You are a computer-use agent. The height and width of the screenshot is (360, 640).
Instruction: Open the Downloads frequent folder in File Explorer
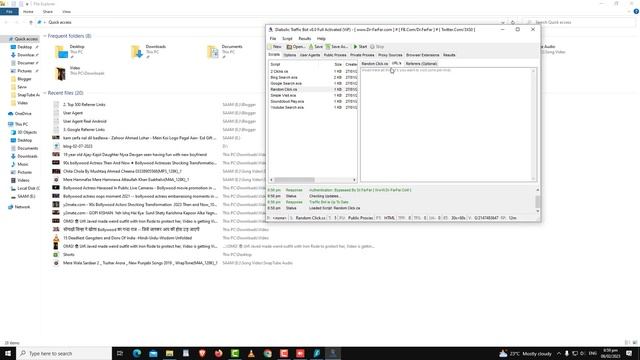click(x=149, y=52)
